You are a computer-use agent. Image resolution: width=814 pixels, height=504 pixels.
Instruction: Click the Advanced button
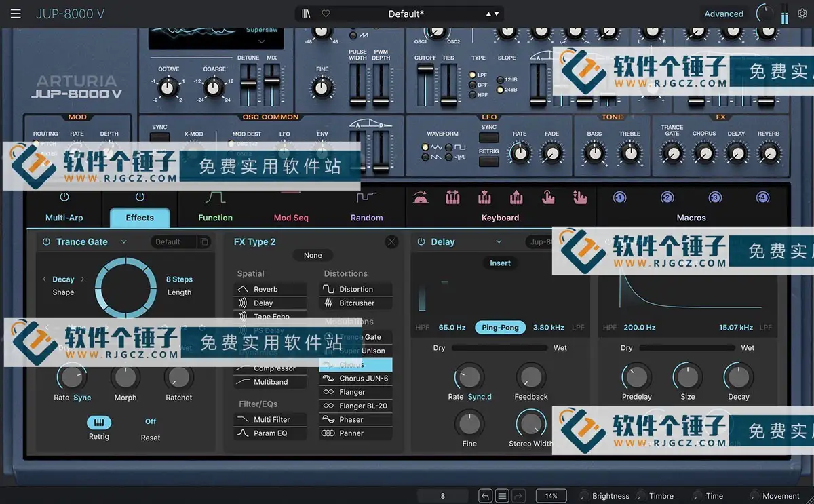724,14
